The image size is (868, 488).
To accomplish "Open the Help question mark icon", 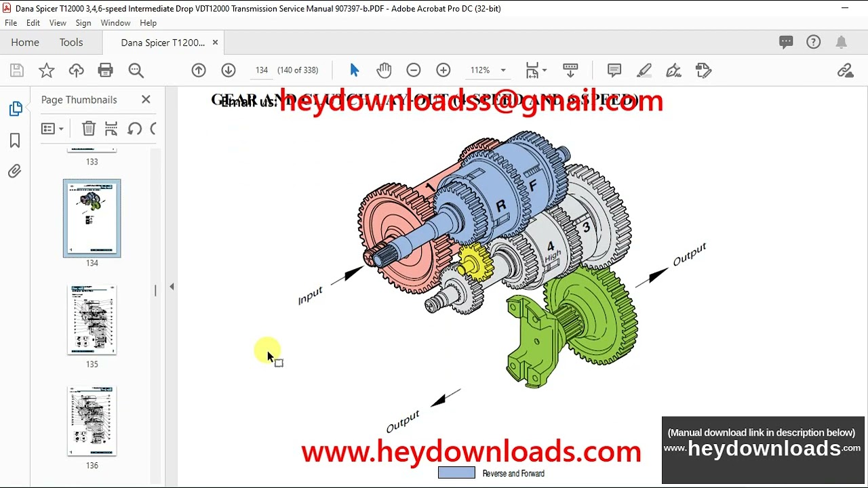I will (x=814, y=42).
